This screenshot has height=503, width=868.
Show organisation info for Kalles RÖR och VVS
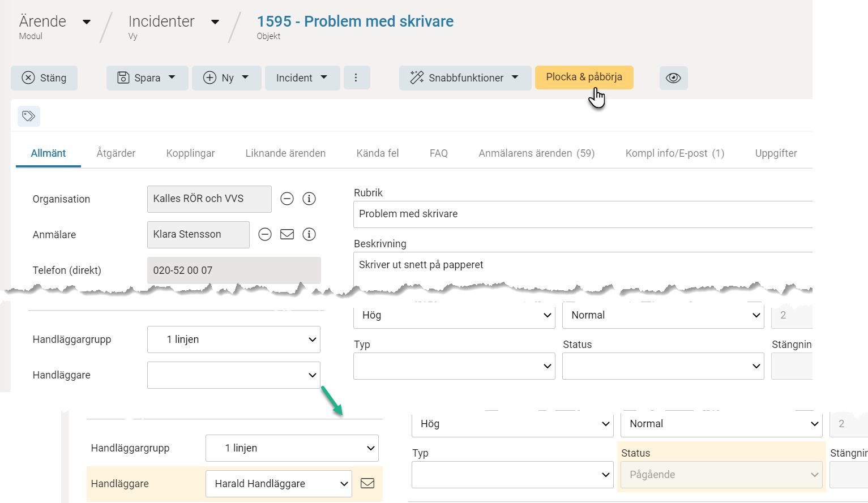309,199
